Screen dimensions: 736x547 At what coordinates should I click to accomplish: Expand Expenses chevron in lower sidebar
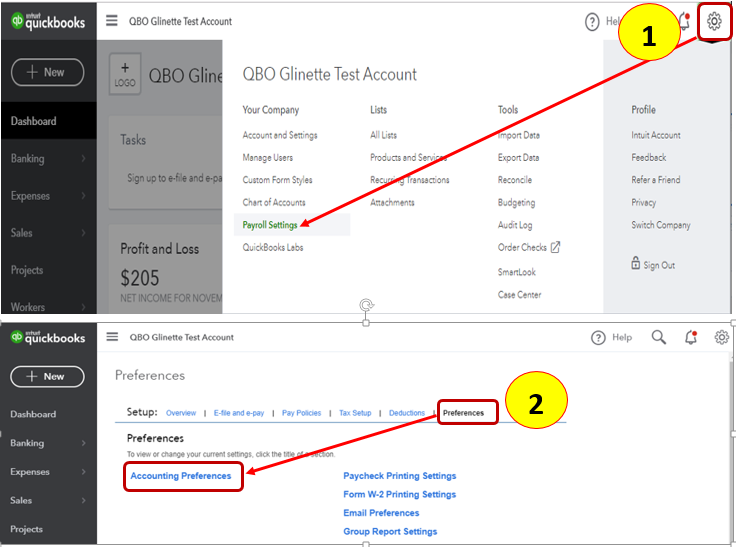tap(84, 471)
